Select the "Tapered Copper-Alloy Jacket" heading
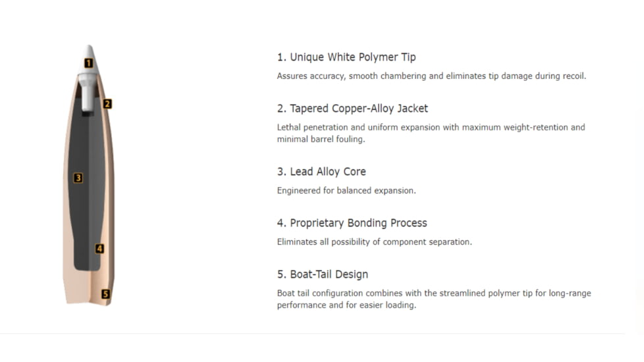This screenshot has height=362, width=644. tap(352, 109)
